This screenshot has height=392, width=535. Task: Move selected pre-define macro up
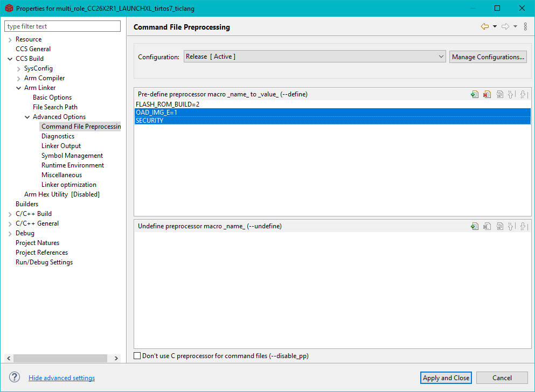[x=511, y=94]
